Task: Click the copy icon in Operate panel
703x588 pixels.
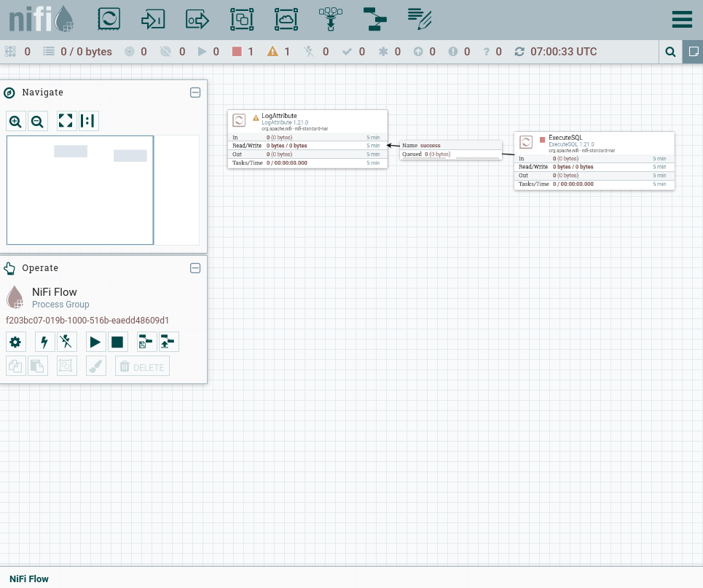Action: pyautogui.click(x=16, y=366)
